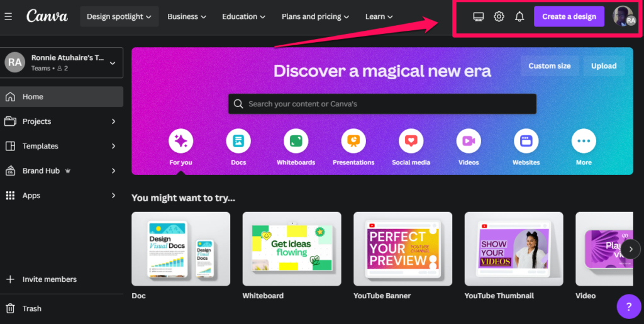Open Brand Hub label in the sidebar
The height and width of the screenshot is (324, 644).
pyautogui.click(x=41, y=171)
